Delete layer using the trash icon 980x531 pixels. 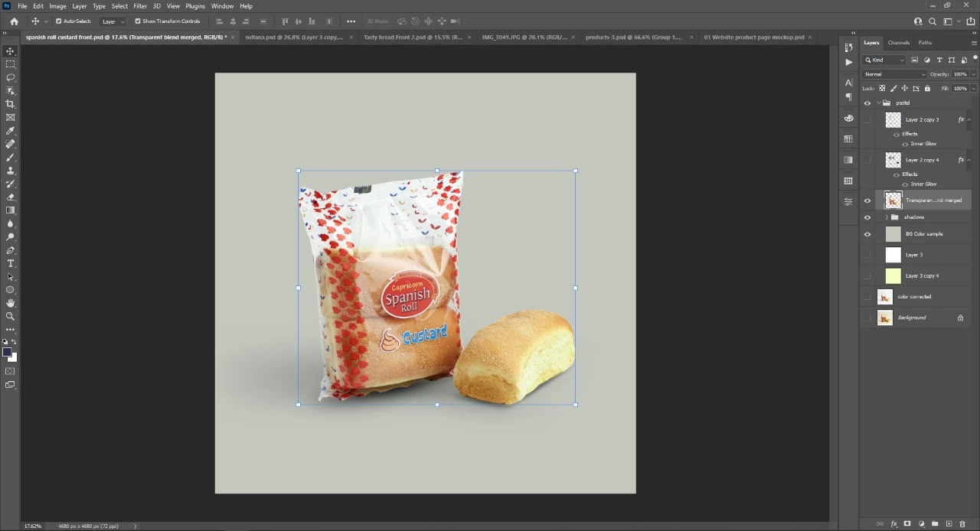pyautogui.click(x=962, y=524)
